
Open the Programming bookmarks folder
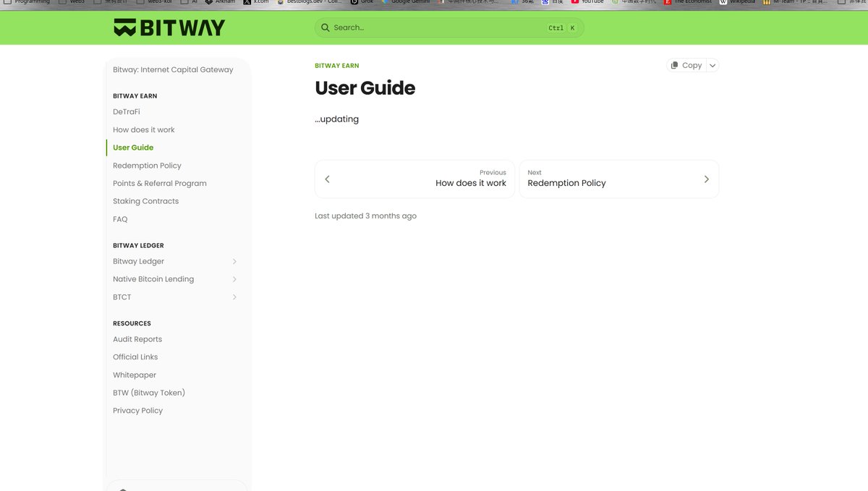[27, 2]
